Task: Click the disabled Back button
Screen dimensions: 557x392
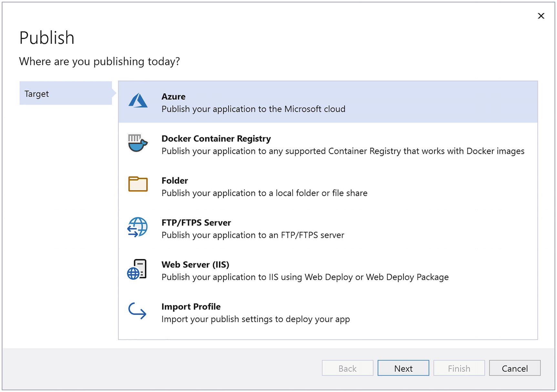Action: (x=347, y=368)
